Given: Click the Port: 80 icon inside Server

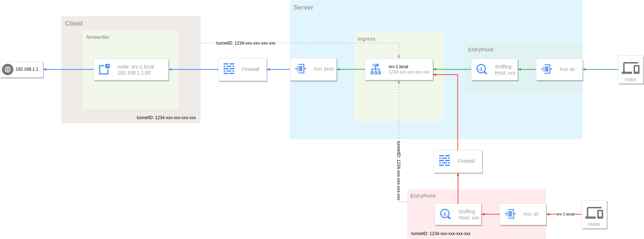Looking at the screenshot, I should (546, 69).
